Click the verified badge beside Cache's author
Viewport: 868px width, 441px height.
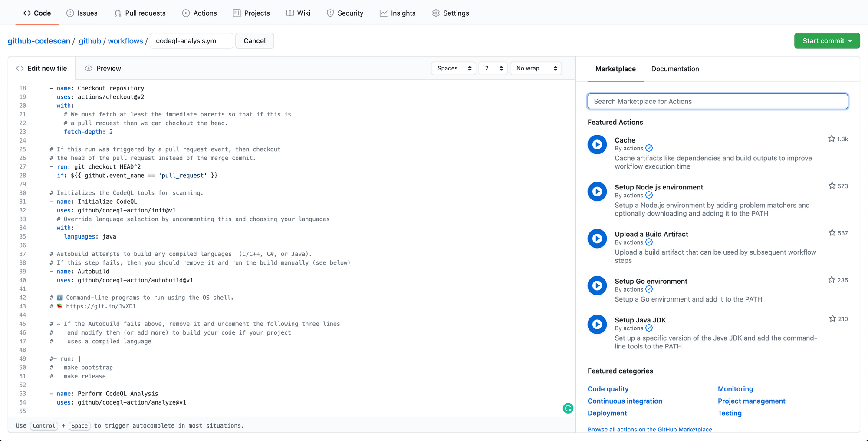(649, 148)
